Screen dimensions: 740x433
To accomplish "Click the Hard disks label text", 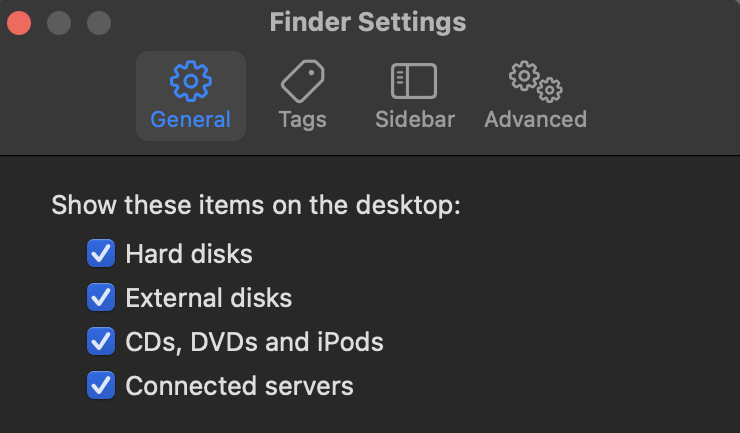I will pyautogui.click(x=189, y=254).
